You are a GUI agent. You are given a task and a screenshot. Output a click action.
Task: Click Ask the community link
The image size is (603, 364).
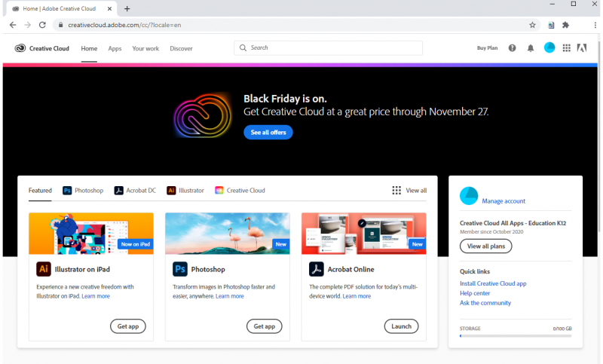point(485,303)
